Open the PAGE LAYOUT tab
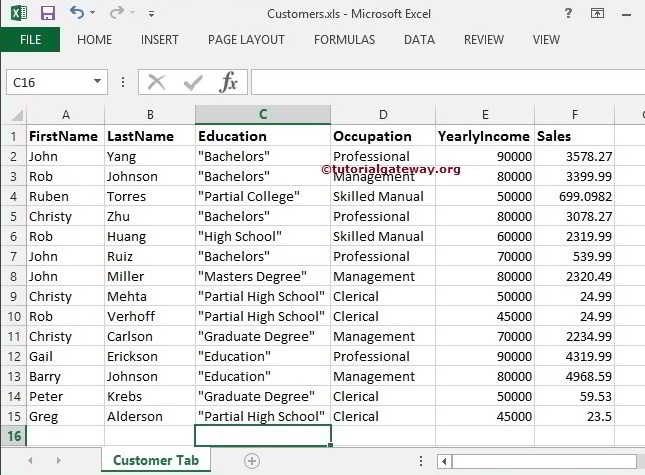This screenshot has height=475, width=645. point(246,39)
